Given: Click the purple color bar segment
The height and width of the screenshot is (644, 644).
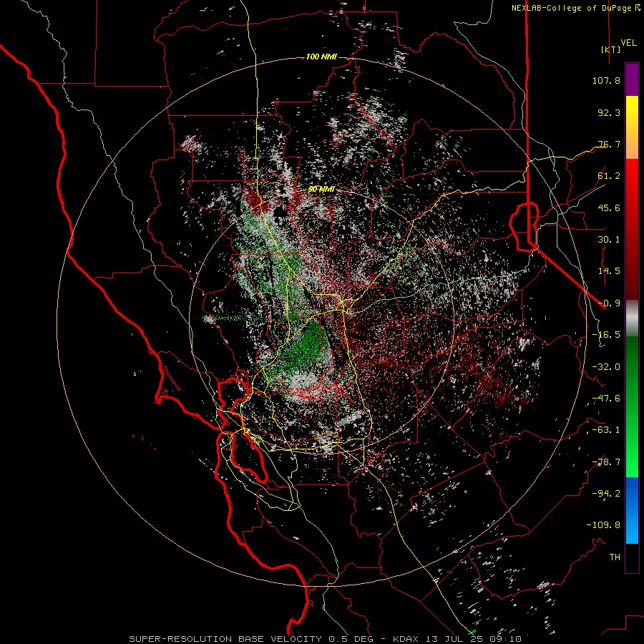Looking at the screenshot, I should (632, 79).
